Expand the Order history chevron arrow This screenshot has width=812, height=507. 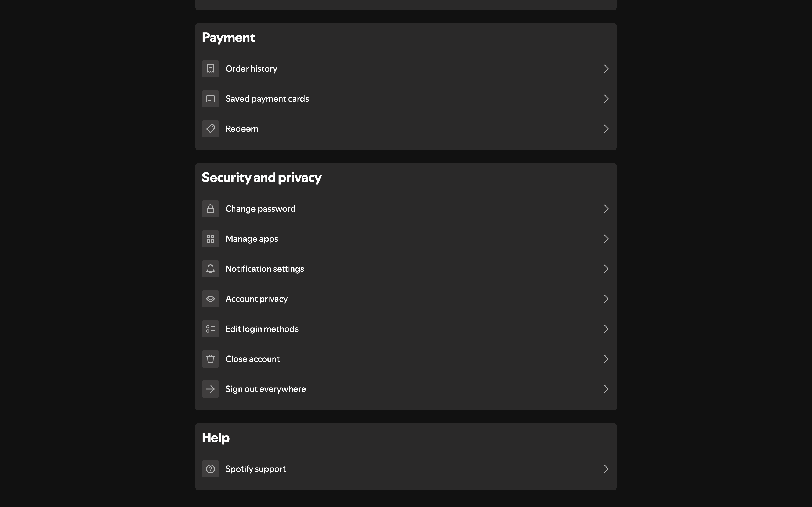tap(606, 69)
